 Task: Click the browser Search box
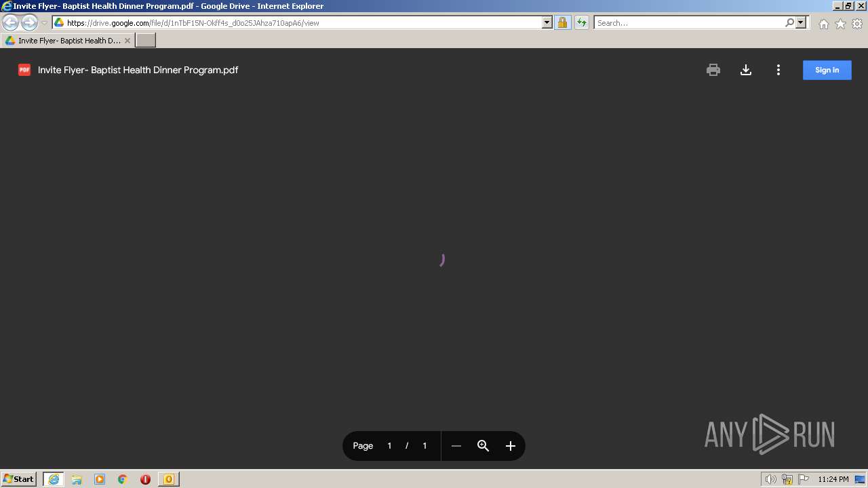click(688, 23)
